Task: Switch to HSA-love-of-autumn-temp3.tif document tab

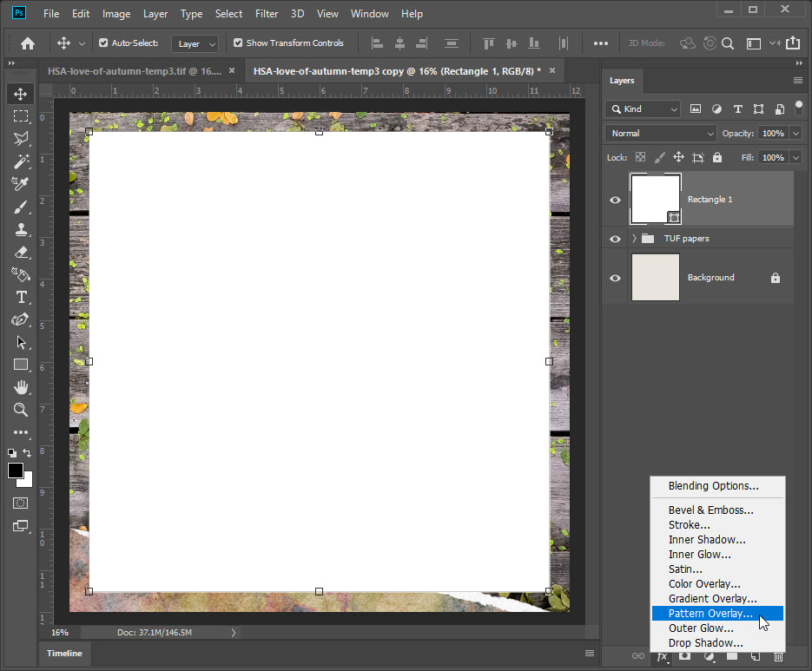Action: [x=135, y=71]
